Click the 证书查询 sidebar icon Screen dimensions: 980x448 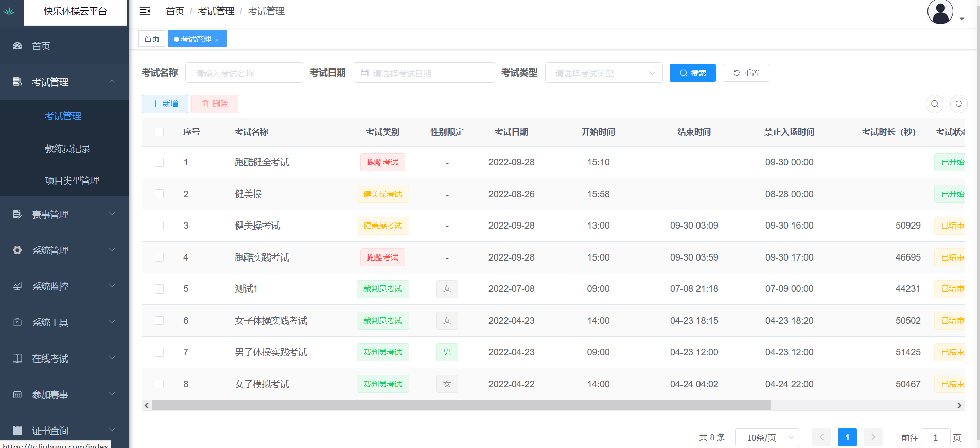click(17, 430)
